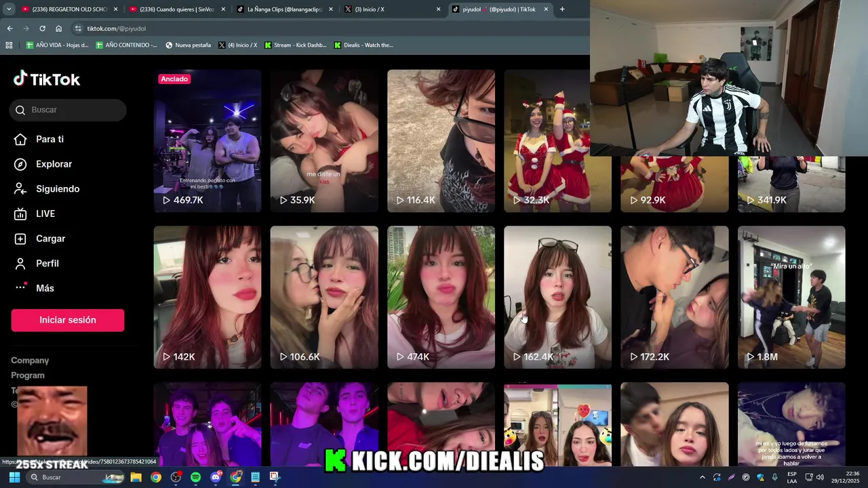Open the (4) Inicio / X bookmark
Screen dimensions: 868x488
[238, 45]
